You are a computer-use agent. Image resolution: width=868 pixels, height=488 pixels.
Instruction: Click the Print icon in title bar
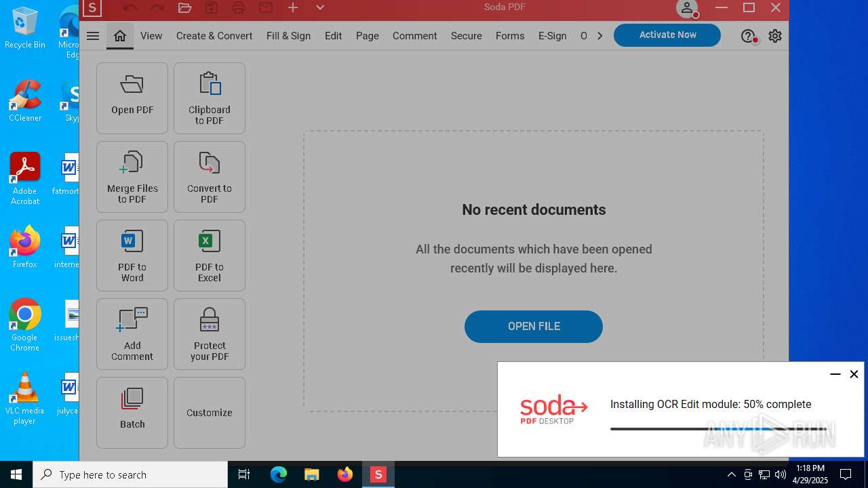239,8
